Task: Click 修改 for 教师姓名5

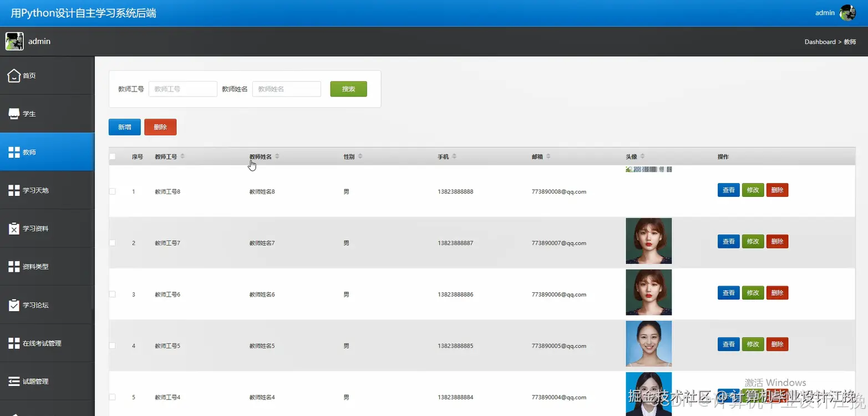Action: (x=753, y=344)
